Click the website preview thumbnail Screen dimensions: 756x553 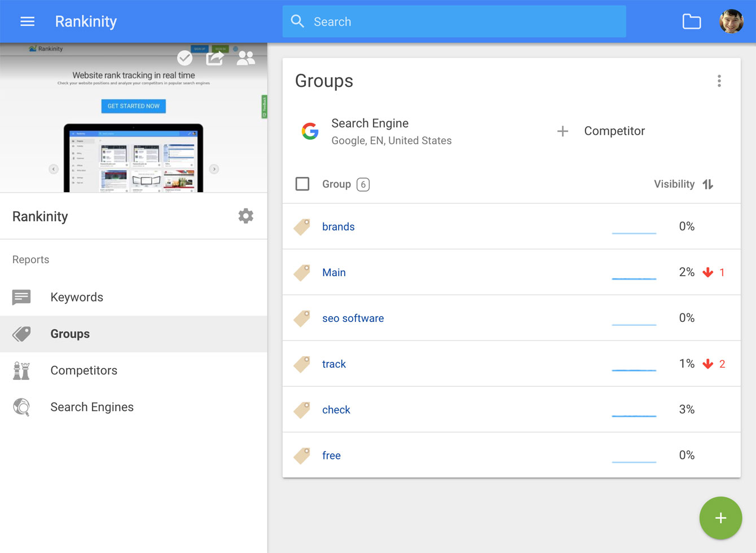(x=134, y=118)
